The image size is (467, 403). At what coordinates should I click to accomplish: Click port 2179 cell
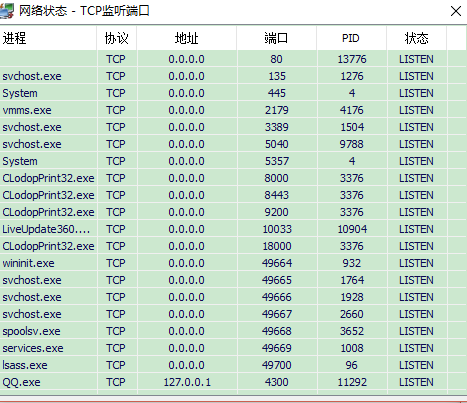coord(277,110)
